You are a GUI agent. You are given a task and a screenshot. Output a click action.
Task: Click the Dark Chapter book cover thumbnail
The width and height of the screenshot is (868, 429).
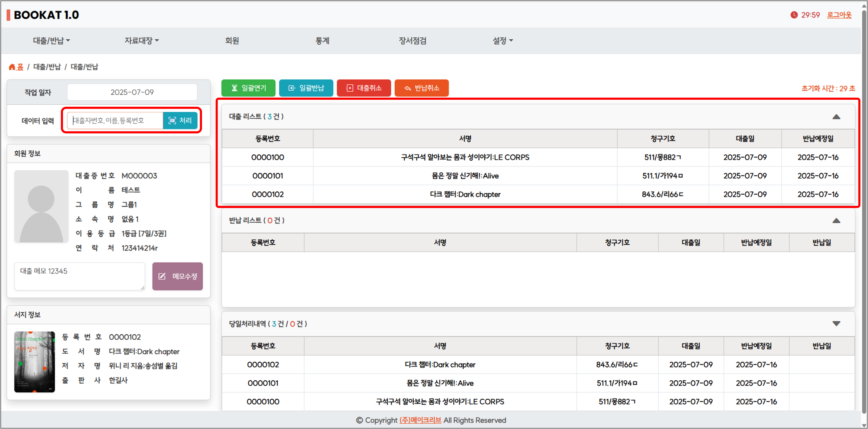tap(34, 362)
